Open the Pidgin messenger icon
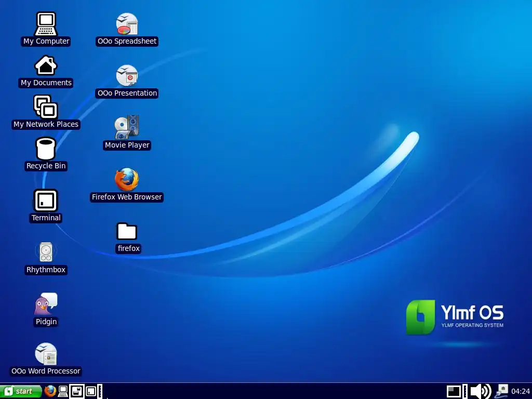The width and height of the screenshot is (532, 399). click(46, 303)
